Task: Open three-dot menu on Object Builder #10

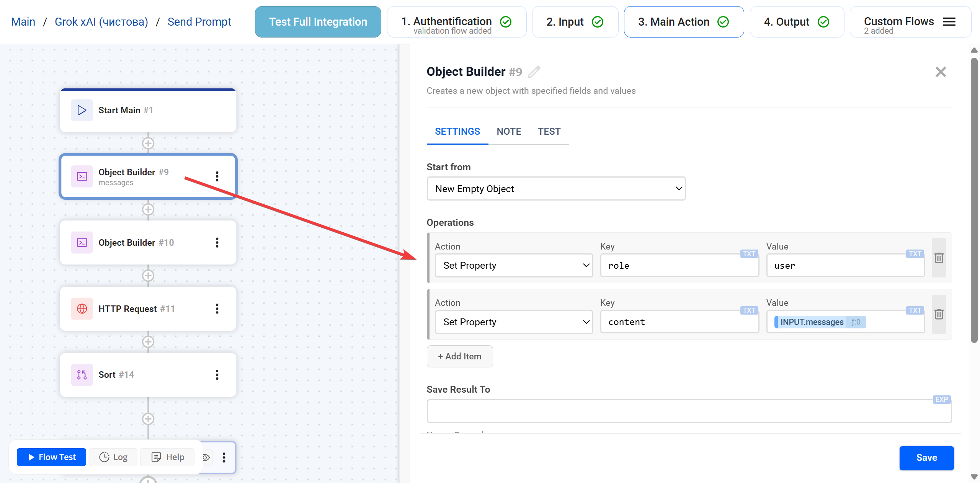Action: coord(217,243)
